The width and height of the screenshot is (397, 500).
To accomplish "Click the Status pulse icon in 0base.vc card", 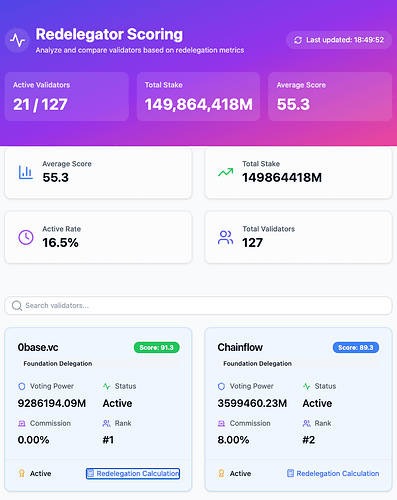I will coord(107,386).
